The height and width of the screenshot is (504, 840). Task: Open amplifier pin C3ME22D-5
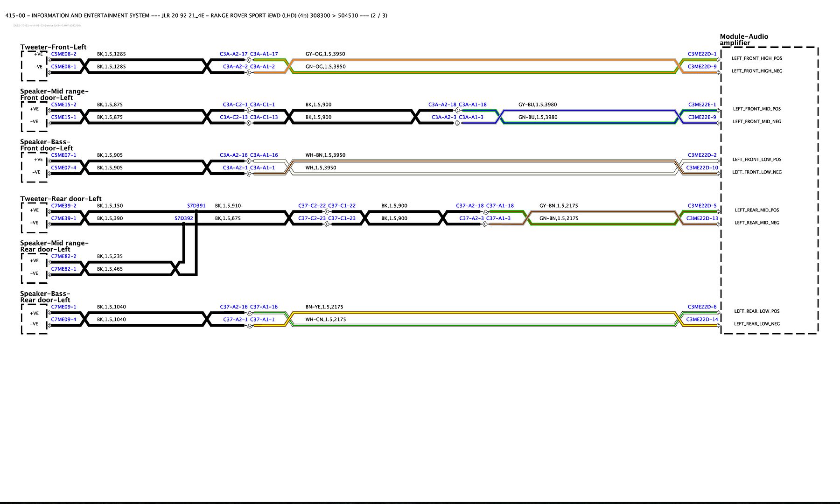click(x=702, y=205)
